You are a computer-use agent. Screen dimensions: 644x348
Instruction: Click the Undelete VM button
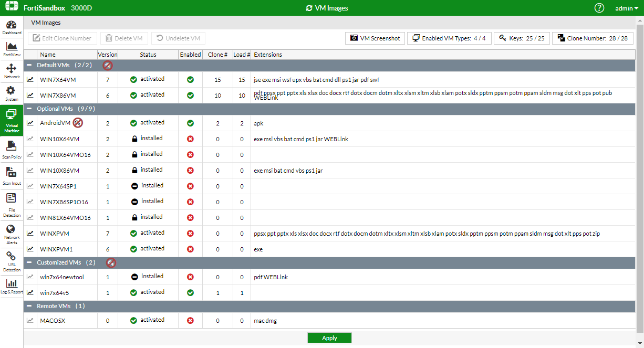178,38
